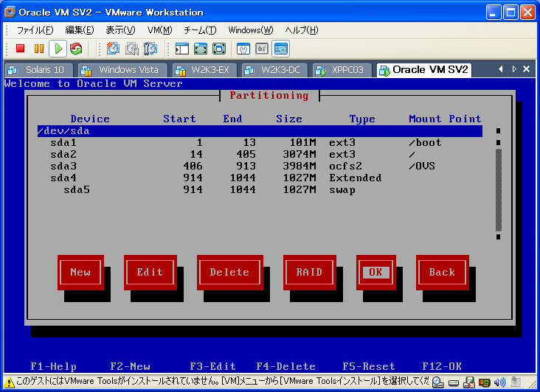
Task: Open the 表示(V) menu
Action: pos(120,30)
